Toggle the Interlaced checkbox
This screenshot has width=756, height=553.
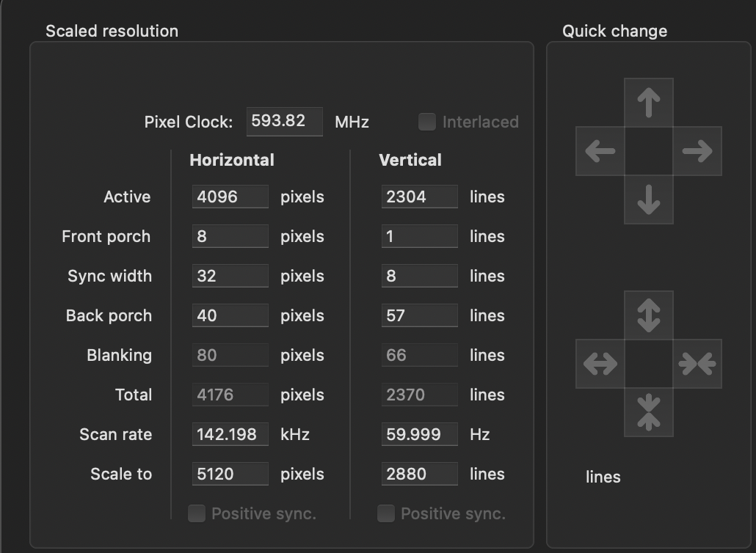click(x=427, y=122)
